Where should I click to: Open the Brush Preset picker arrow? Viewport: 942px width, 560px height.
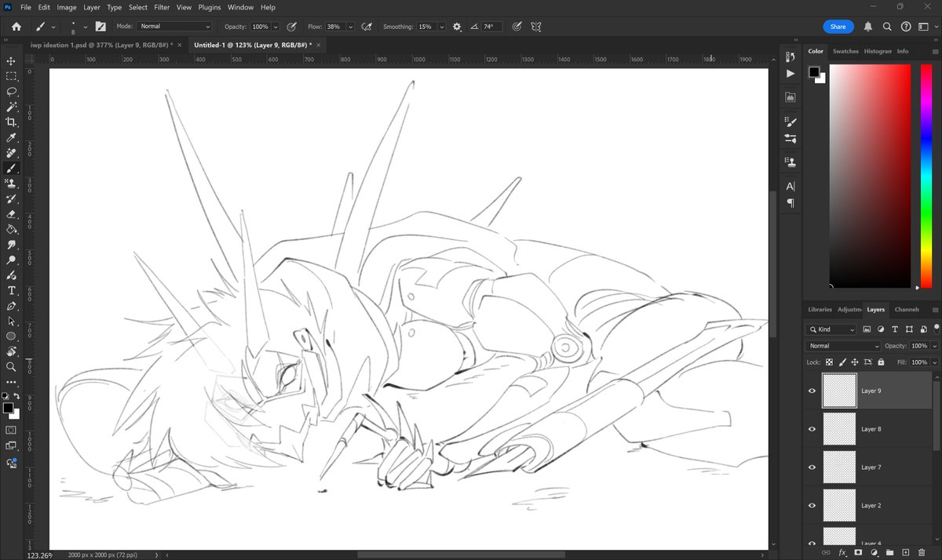(85, 27)
